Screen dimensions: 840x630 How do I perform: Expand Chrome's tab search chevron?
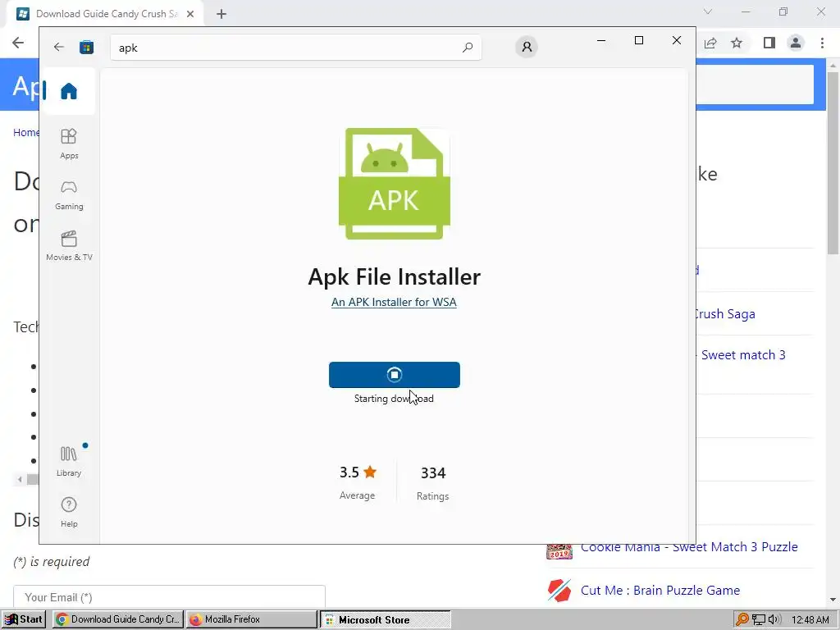(708, 11)
